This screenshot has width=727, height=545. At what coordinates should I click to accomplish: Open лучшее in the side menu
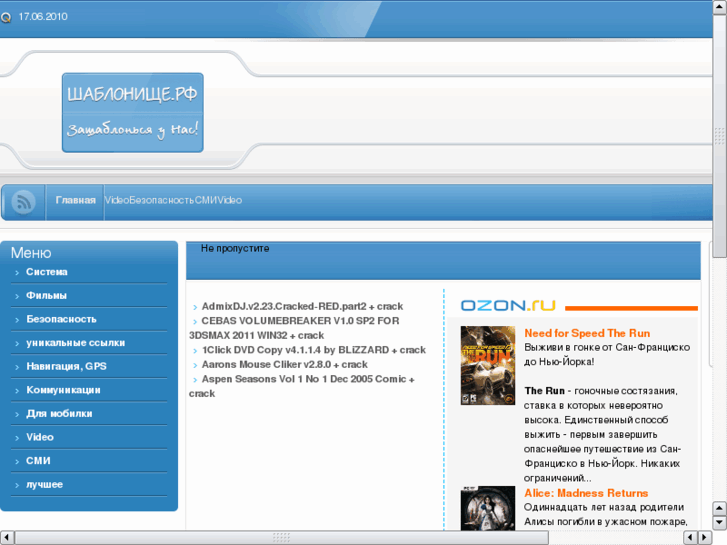tap(45, 484)
